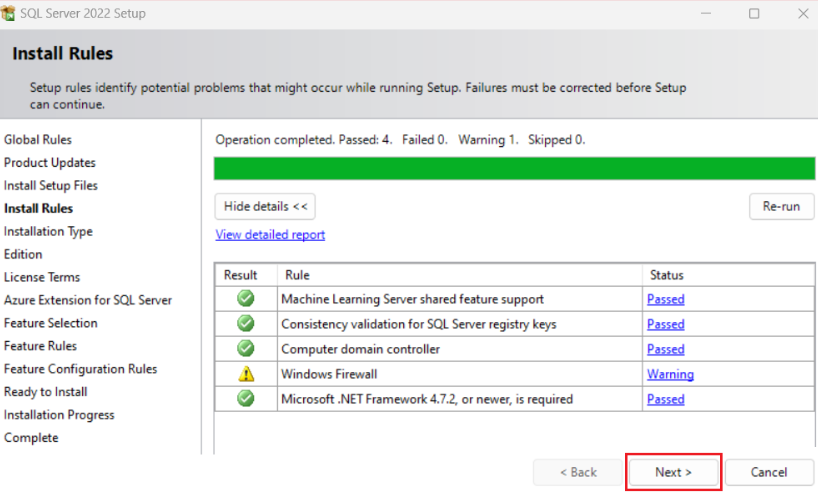This screenshot has width=818, height=495.
Task: Click the green progress bar
Action: point(514,168)
